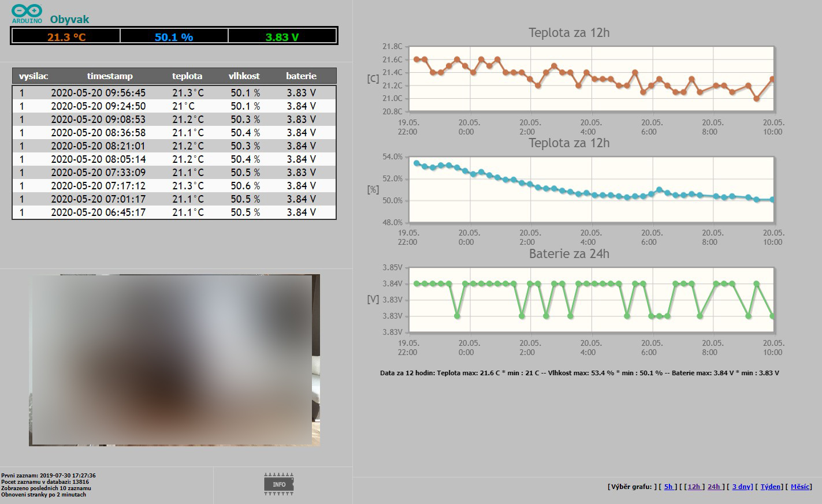Image resolution: width=822 pixels, height=504 pixels.
Task: Show the 24h graph range
Action: click(x=714, y=487)
